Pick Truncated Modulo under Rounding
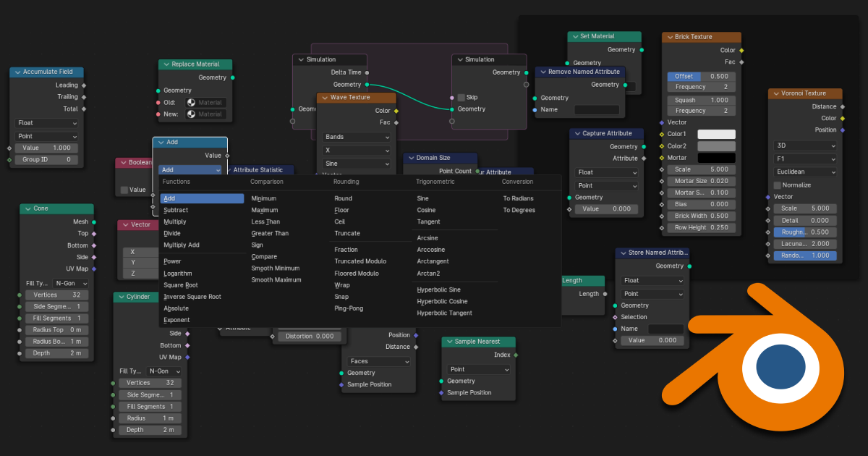Screen dimensions: 868x456 pyautogui.click(x=360, y=261)
